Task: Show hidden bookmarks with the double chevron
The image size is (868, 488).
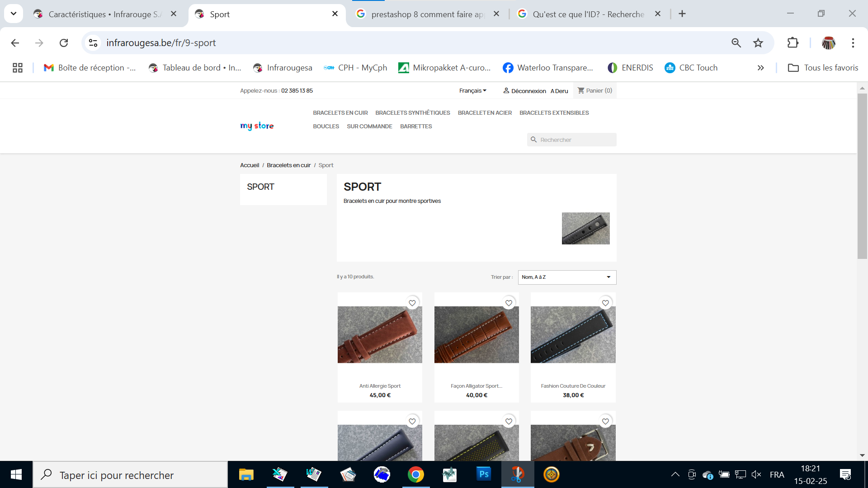Action: click(761, 68)
